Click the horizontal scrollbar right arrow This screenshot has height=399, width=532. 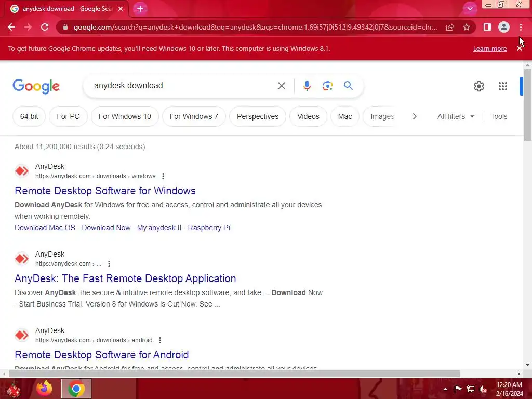pos(519,374)
